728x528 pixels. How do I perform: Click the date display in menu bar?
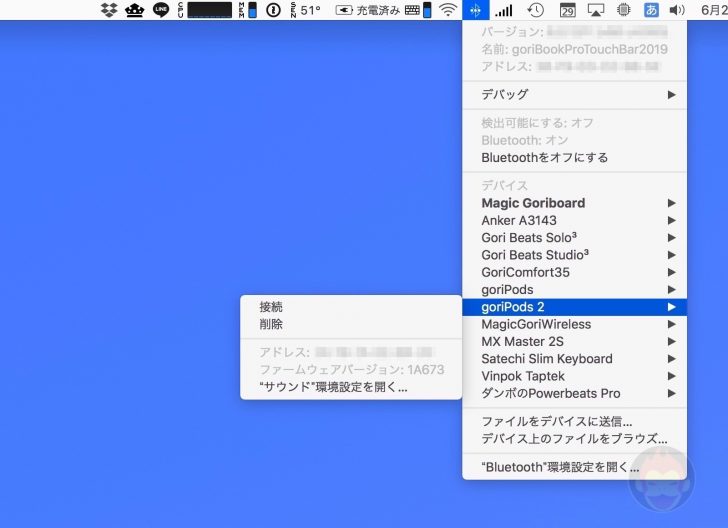pos(714,10)
